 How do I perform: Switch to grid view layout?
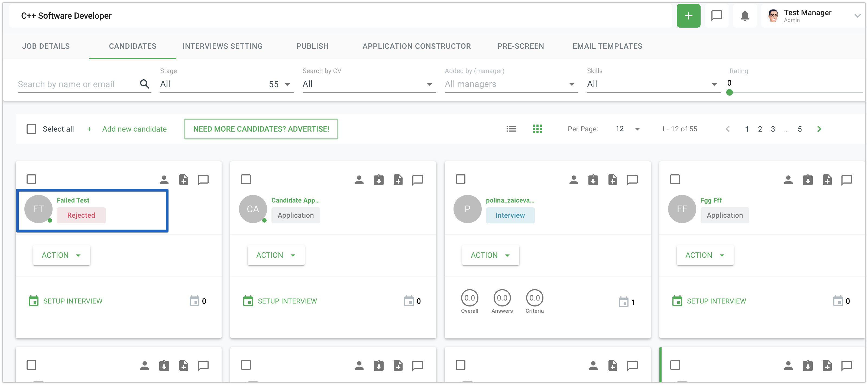pyautogui.click(x=537, y=129)
